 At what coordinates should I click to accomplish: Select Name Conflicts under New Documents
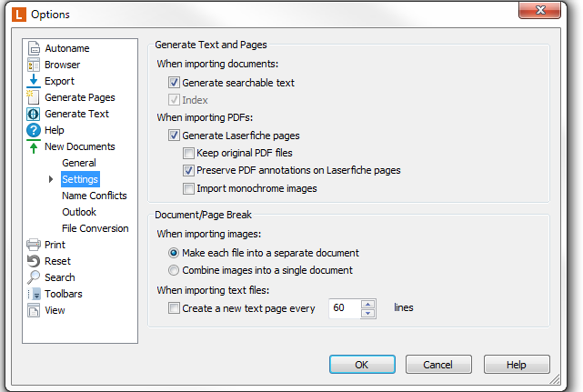click(95, 196)
